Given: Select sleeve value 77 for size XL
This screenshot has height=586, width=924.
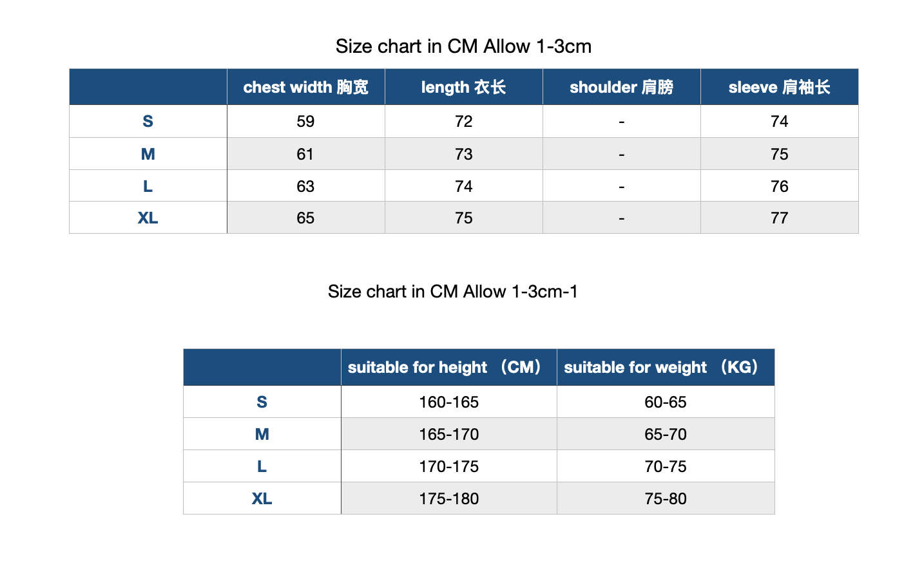Looking at the screenshot, I should (780, 218).
